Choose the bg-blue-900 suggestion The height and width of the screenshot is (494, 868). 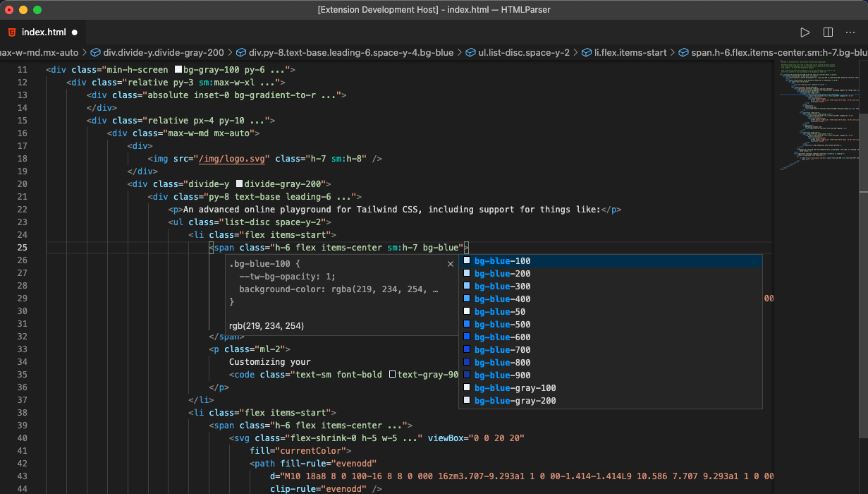[611, 375]
